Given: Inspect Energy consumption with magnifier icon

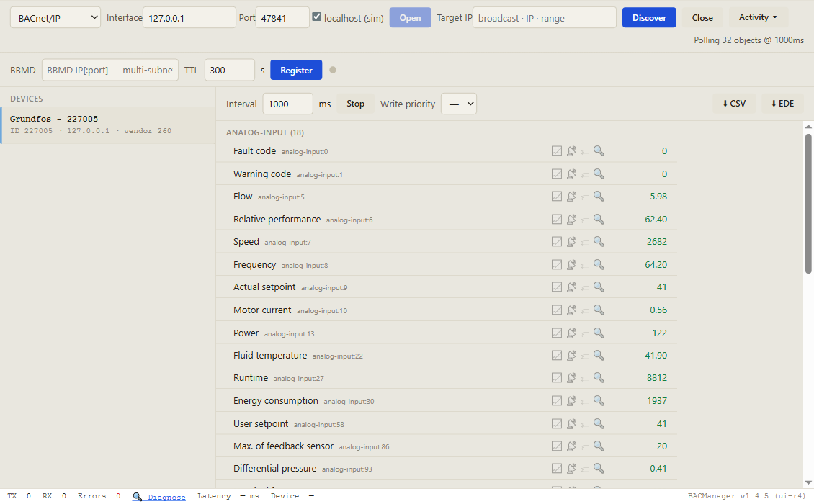Looking at the screenshot, I should click(599, 400).
